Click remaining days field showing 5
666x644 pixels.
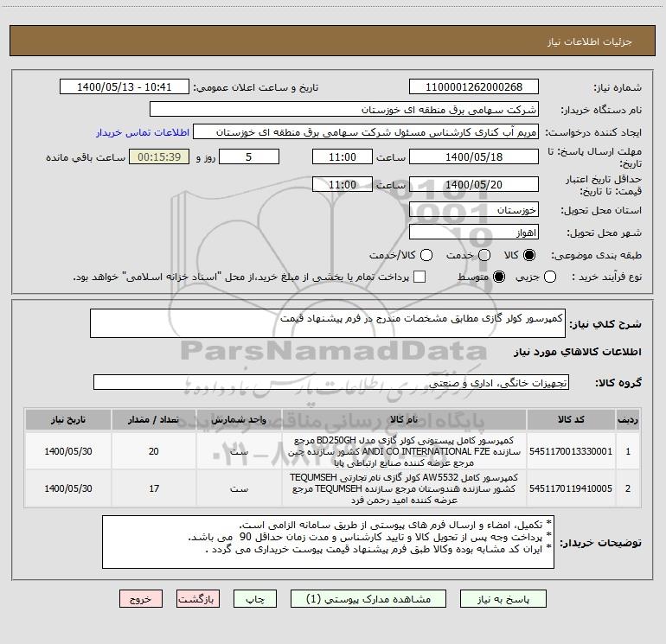(249, 156)
